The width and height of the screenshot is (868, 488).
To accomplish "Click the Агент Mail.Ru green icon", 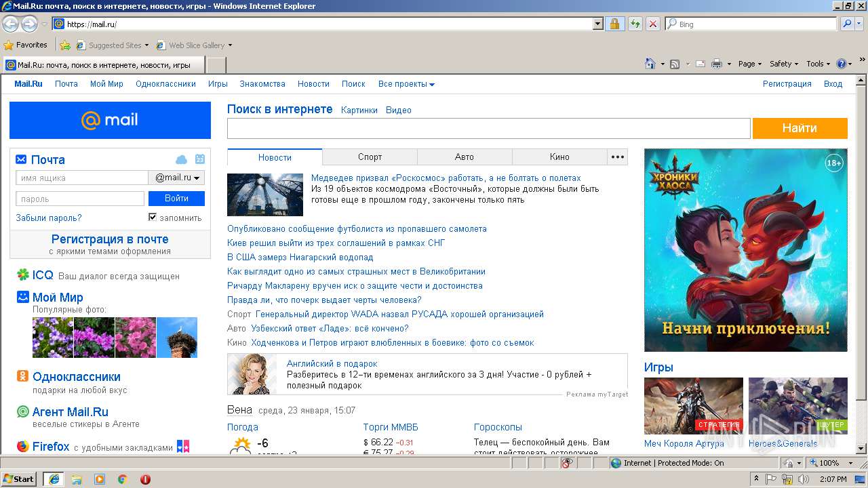I will click(23, 411).
